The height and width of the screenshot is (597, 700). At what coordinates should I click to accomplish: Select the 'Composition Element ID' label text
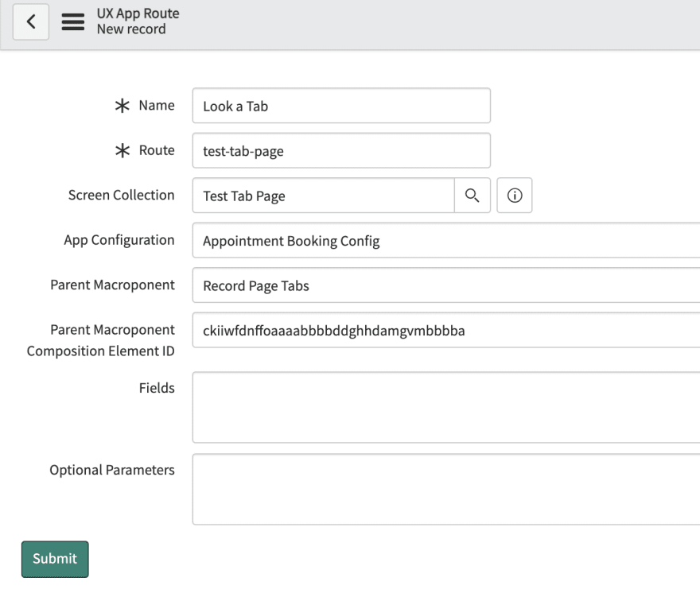[101, 351]
